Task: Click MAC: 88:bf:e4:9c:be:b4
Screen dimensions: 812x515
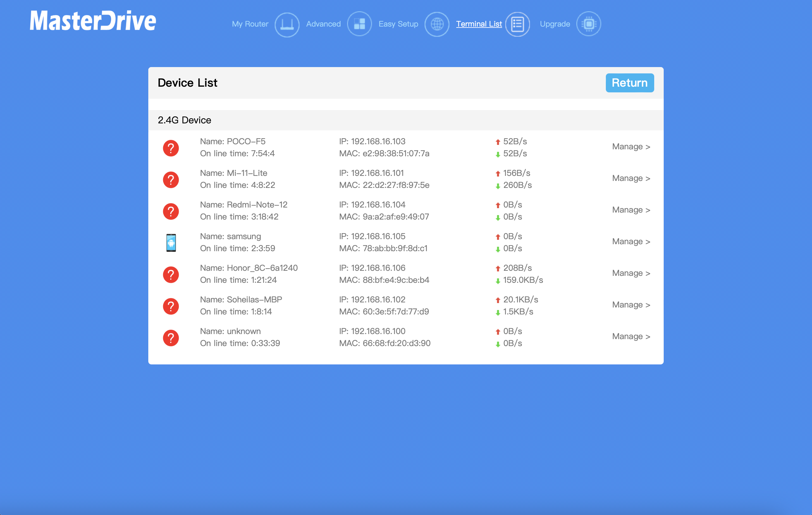Action: [x=384, y=280]
